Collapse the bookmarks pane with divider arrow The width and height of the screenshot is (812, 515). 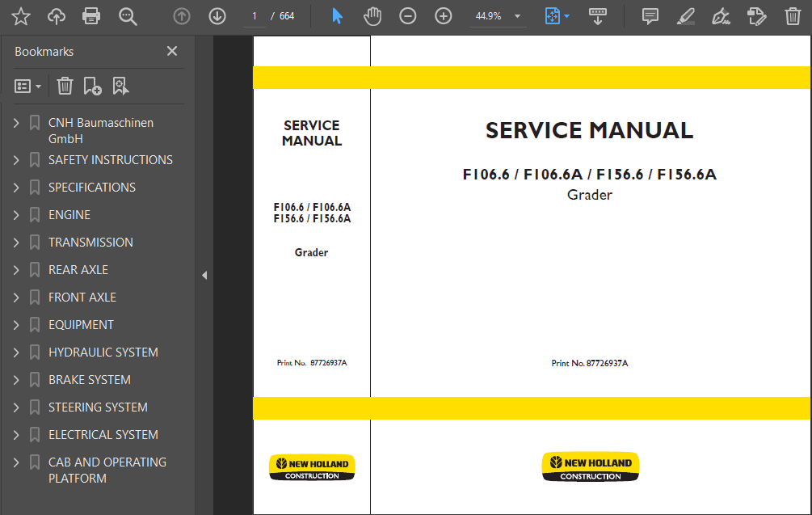tap(204, 275)
